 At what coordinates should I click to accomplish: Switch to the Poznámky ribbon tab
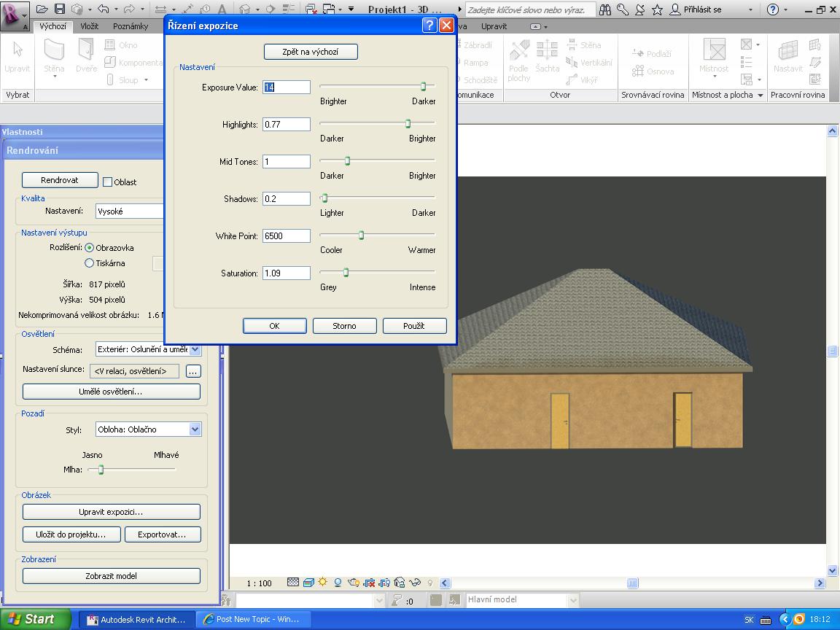coord(131,26)
